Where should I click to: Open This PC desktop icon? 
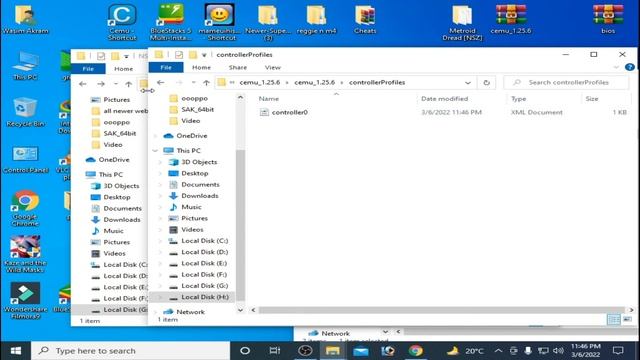[25, 65]
